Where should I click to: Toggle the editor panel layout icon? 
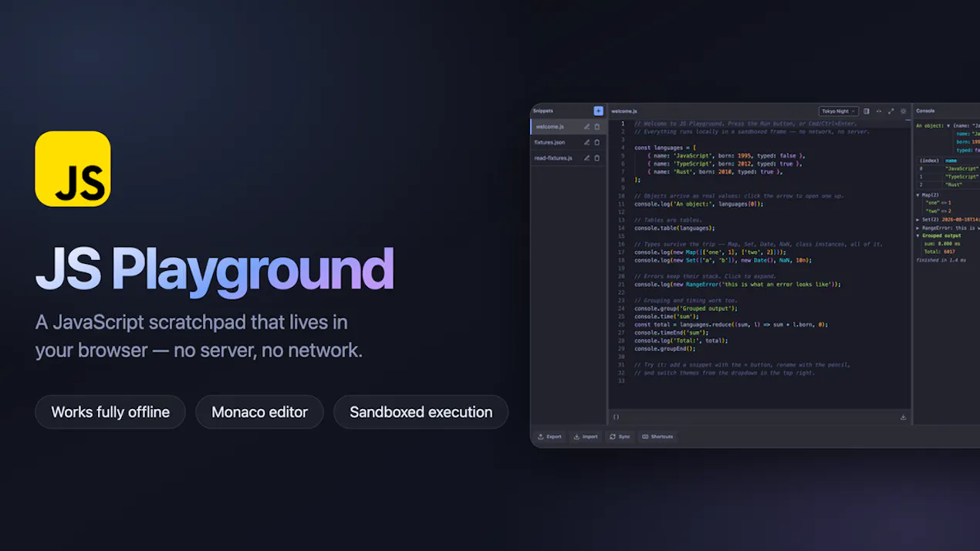click(x=867, y=111)
